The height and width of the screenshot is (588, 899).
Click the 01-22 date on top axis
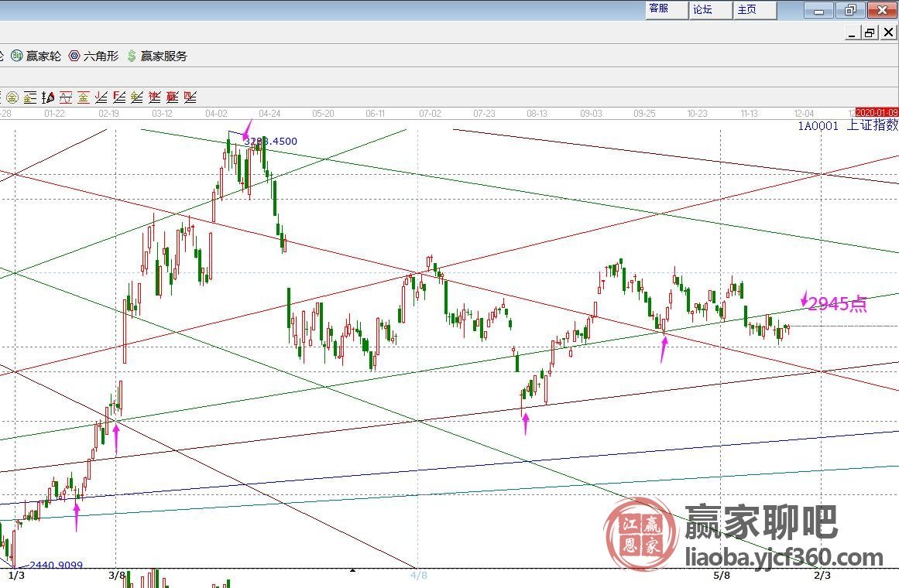[x=54, y=114]
